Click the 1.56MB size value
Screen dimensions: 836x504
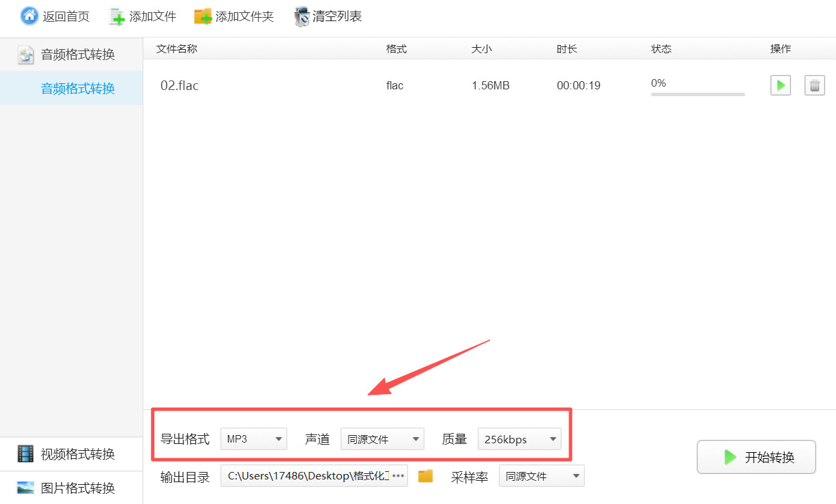[x=491, y=85]
